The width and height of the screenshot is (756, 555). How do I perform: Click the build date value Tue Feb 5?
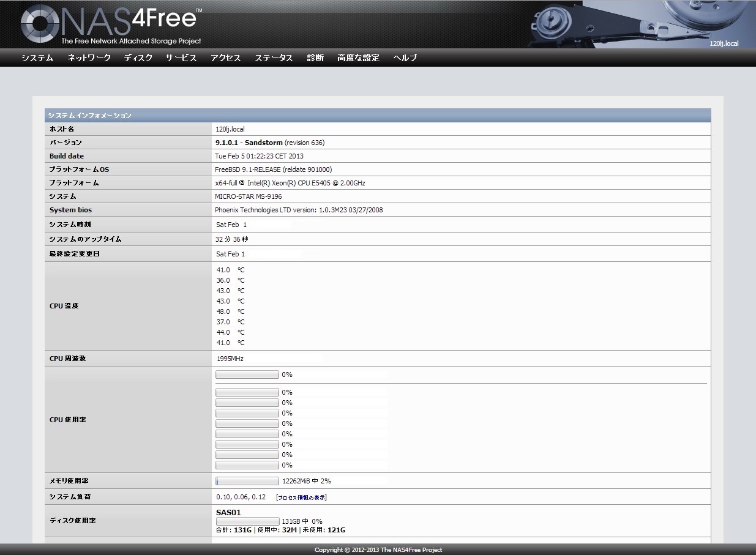click(260, 156)
